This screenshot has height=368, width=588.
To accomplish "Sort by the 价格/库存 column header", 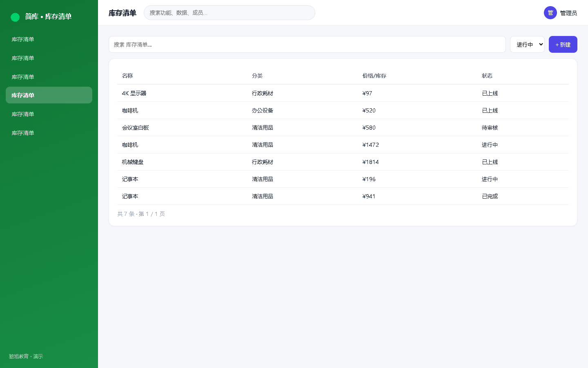I will [374, 76].
